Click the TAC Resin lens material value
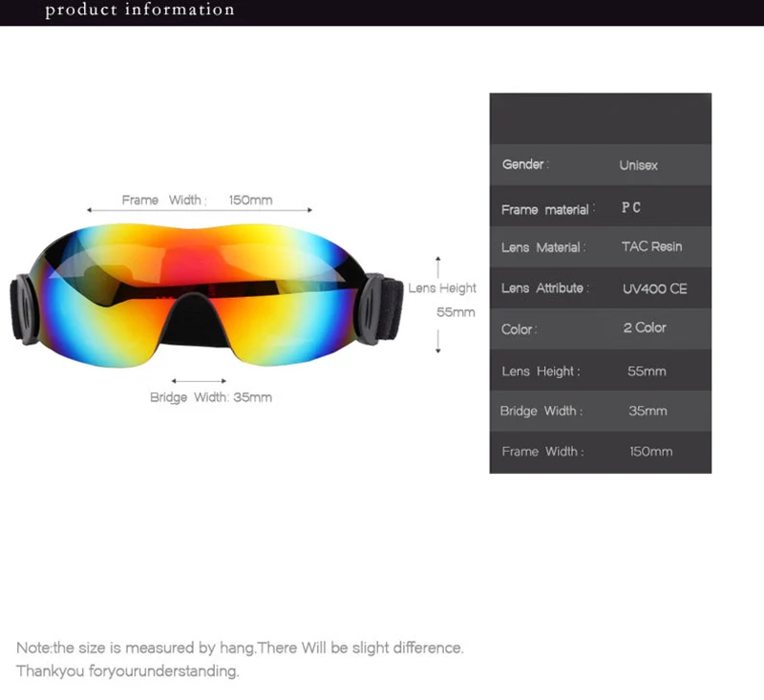The height and width of the screenshot is (700, 764). (x=651, y=246)
